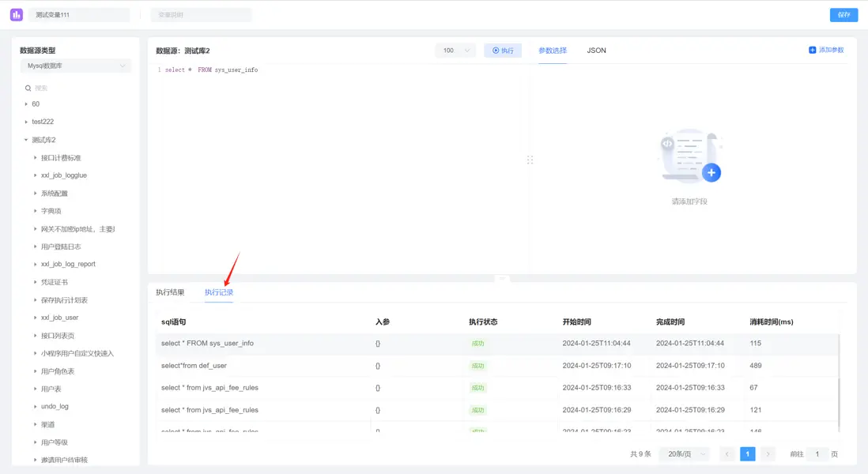Open the Mysql数据库 datasource type dropdown

(x=76, y=66)
